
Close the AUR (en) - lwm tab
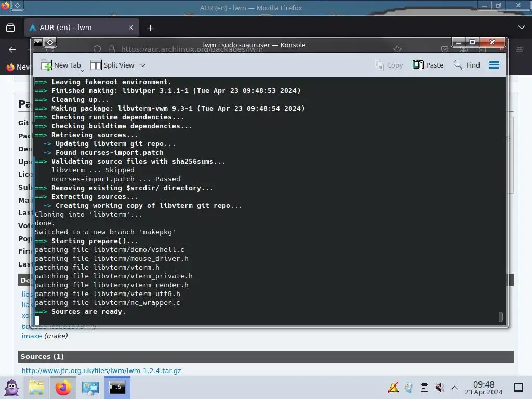click(131, 28)
